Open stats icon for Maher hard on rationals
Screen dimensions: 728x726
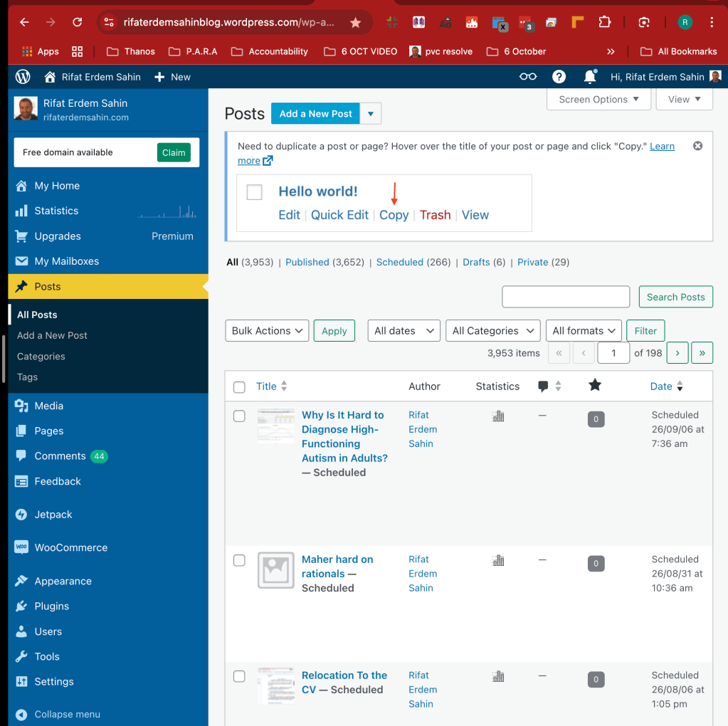tap(498, 561)
